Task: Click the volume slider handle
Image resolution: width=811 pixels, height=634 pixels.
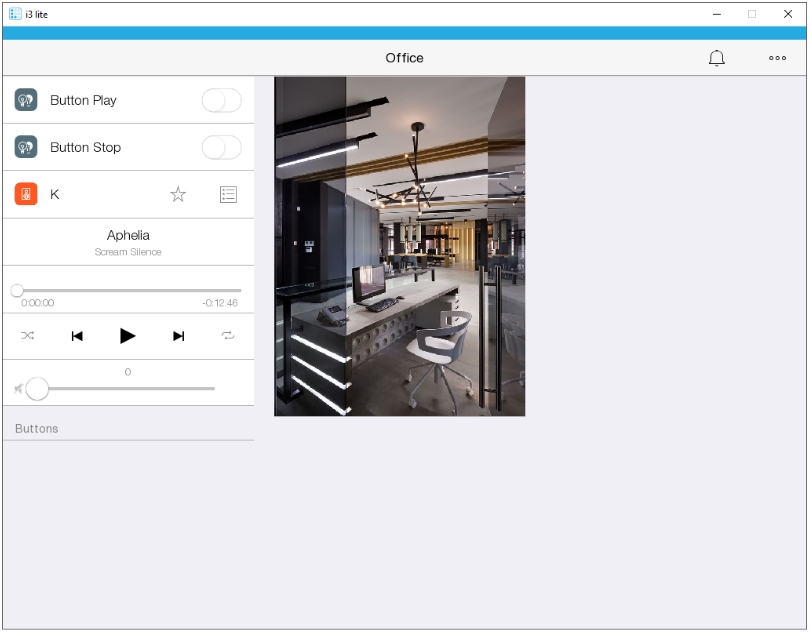Action: click(37, 388)
